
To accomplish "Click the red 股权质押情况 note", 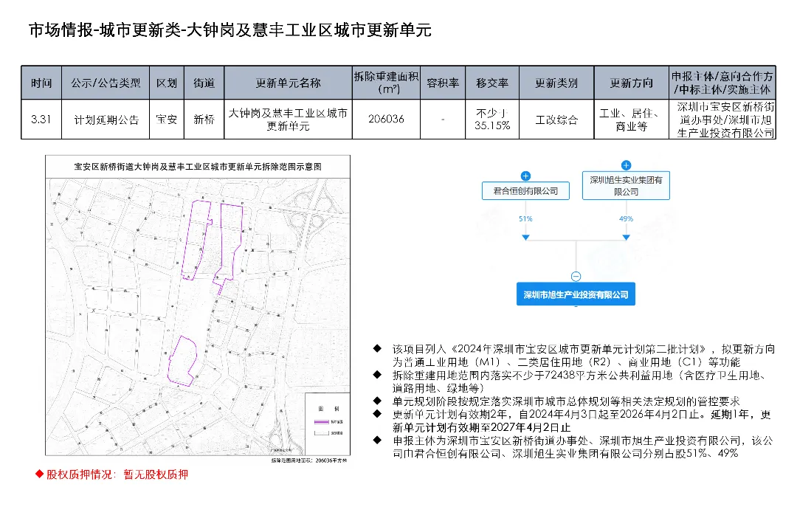I will coord(112,474).
